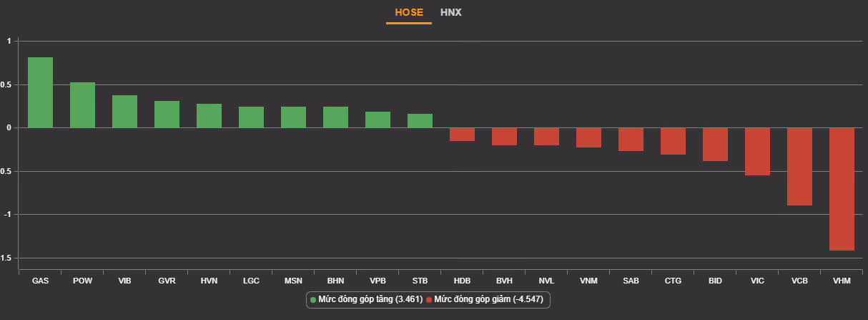This screenshot has height=320, width=868.
Task: Click the SAB axis label
Action: tap(631, 281)
